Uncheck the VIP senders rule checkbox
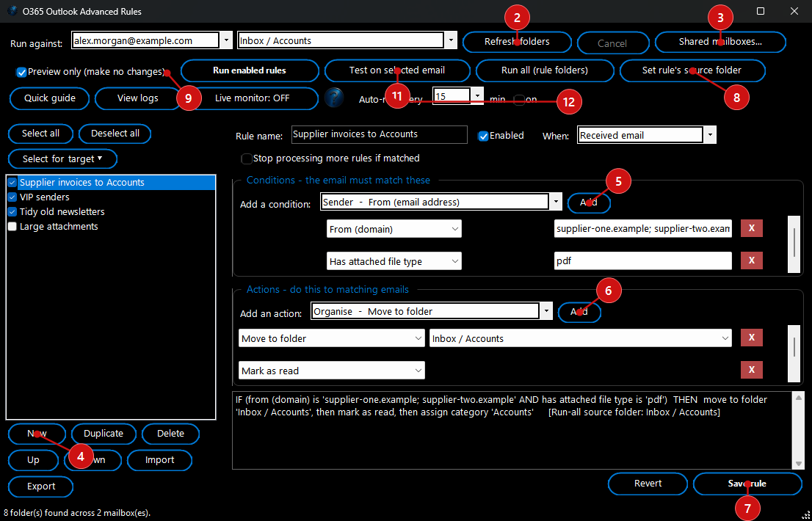The height and width of the screenshot is (521, 812). [x=12, y=197]
